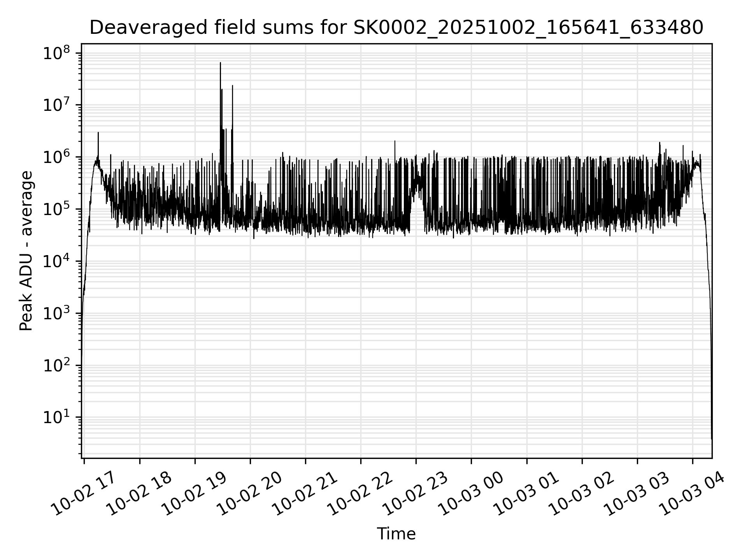This screenshot has height=560, width=747.
Task: Click the tallest spike's peak near 19:30
Action: [x=220, y=63]
